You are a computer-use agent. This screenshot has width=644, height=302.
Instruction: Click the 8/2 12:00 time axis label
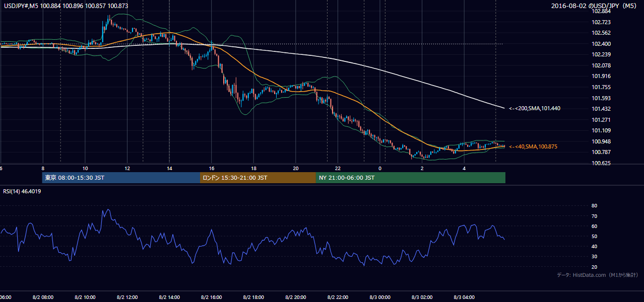[127, 297]
